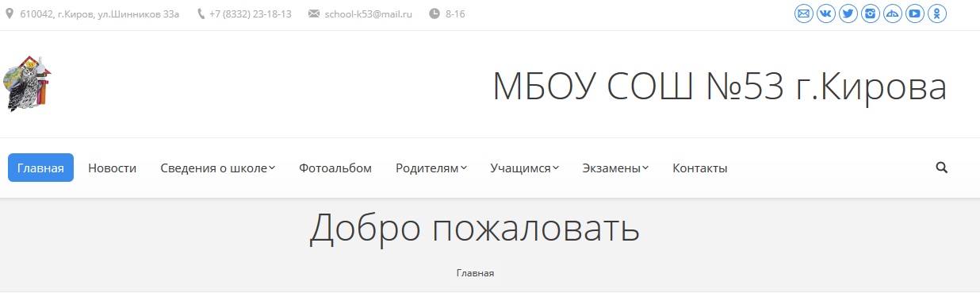Click the clock icon beside 8-16
Screen dimensions: 980x293
coord(434,13)
